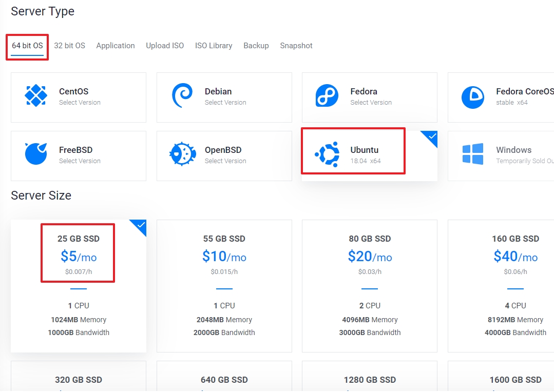554x392 pixels.
Task: Click the 1024MB Memory text
Action: click(x=79, y=320)
